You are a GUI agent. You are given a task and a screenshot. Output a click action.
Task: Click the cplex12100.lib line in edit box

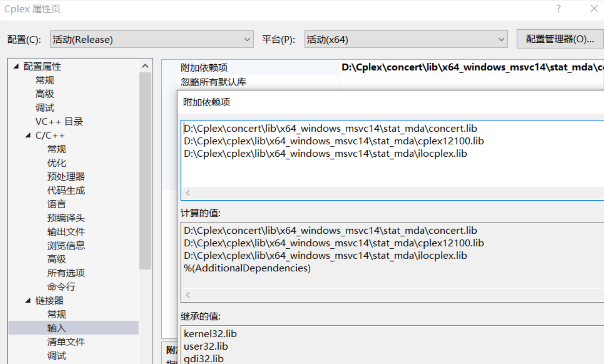[334, 141]
